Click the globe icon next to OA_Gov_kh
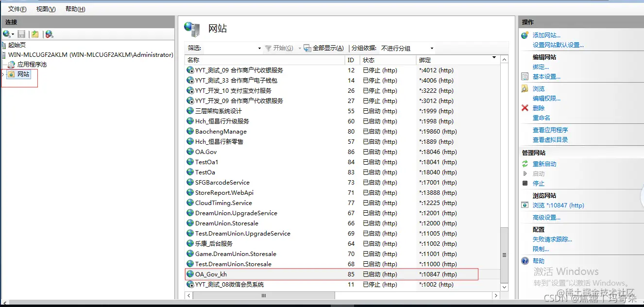The width and height of the screenshot is (644, 307). (190, 274)
